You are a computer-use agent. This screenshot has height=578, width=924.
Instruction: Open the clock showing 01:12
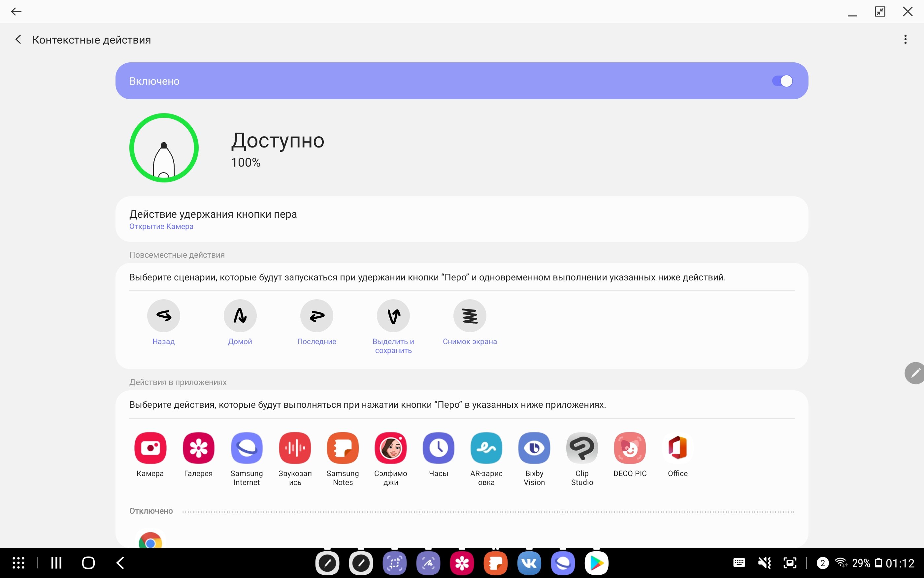(900, 563)
